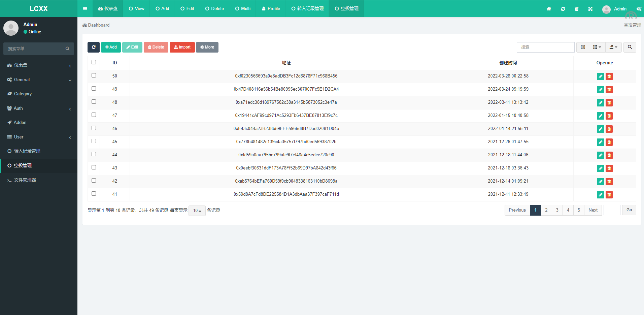Check the checkbox for row 41
Viewport: 644px width, 315px height.
(x=94, y=193)
